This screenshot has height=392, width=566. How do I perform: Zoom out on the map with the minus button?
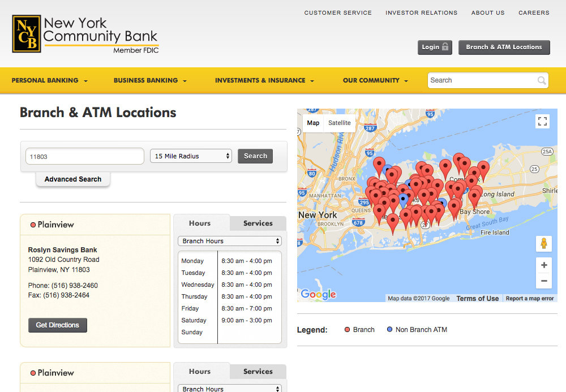tap(544, 281)
